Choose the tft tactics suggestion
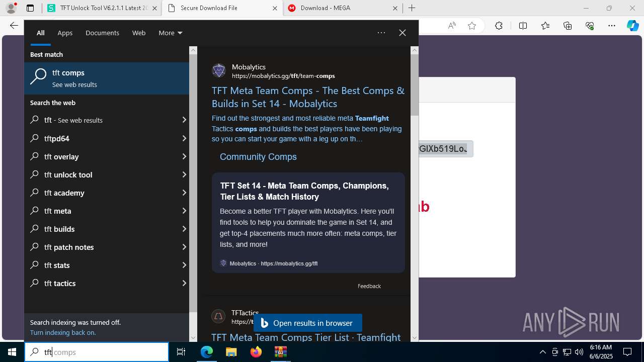Image resolution: width=644 pixels, height=362 pixels. pyautogui.click(x=107, y=283)
